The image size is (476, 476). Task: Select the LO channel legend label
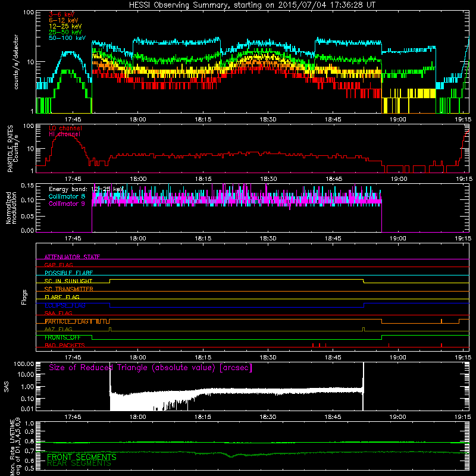pyautogui.click(x=65, y=128)
